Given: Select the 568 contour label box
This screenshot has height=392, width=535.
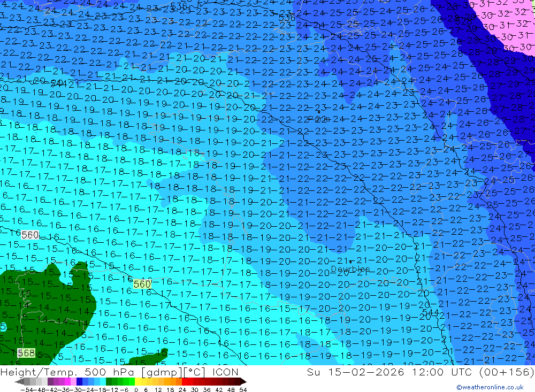Looking at the screenshot, I should (x=26, y=353).
